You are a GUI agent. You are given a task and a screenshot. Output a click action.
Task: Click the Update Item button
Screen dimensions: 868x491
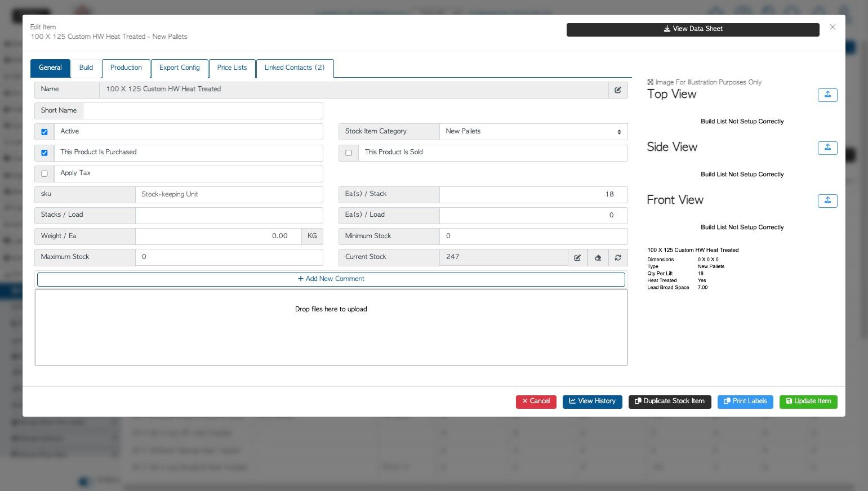(808, 401)
